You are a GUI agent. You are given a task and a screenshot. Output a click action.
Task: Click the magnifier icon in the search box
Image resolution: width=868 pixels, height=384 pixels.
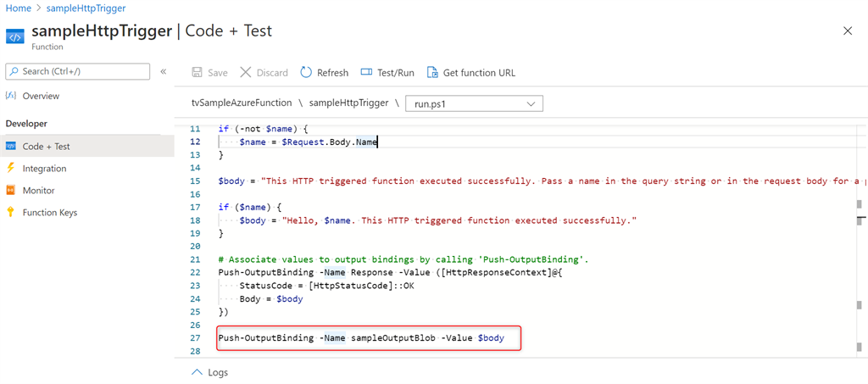(x=15, y=71)
